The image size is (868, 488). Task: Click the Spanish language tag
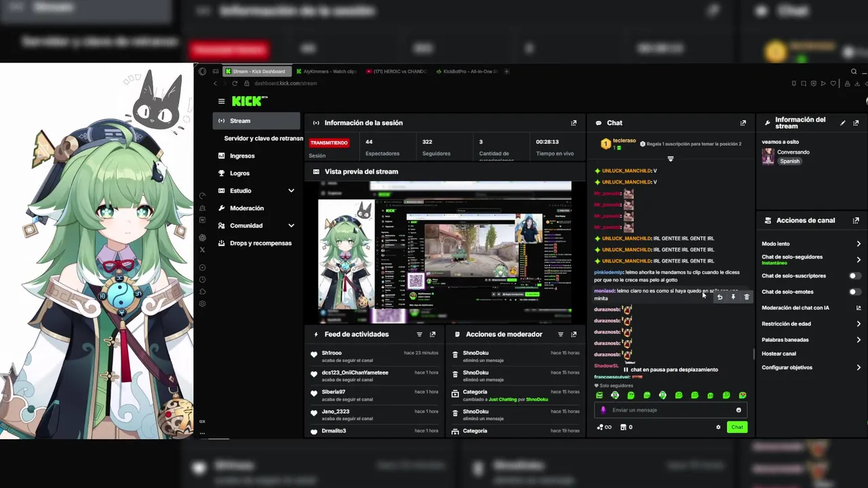(789, 161)
